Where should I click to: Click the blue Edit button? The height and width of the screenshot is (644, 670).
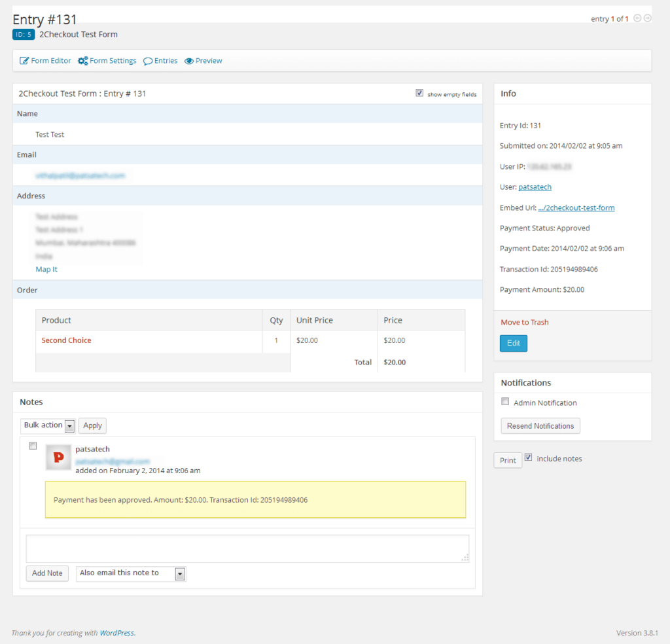(x=513, y=343)
